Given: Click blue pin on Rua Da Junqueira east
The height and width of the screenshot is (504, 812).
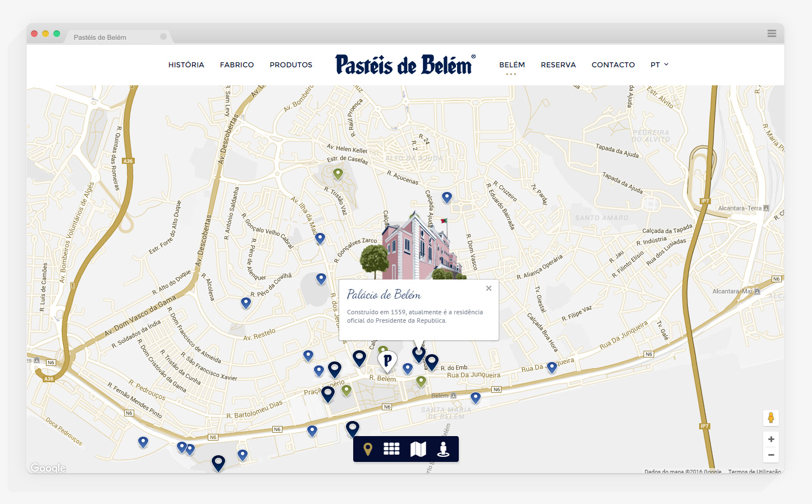Looking at the screenshot, I should pyautogui.click(x=552, y=367).
